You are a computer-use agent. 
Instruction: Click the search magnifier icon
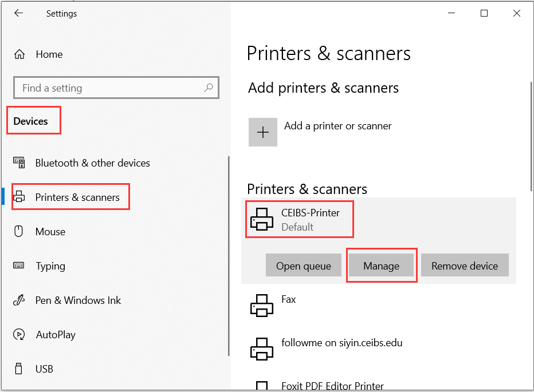click(209, 88)
